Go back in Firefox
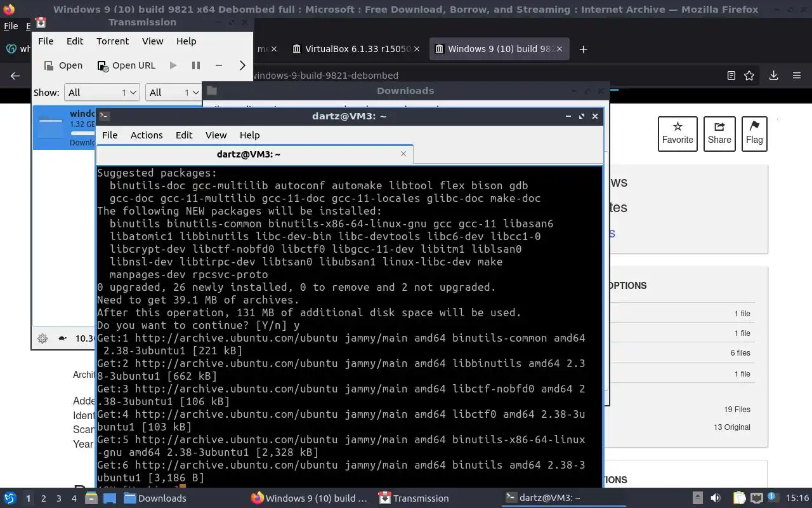812x508 pixels. click(x=15, y=76)
